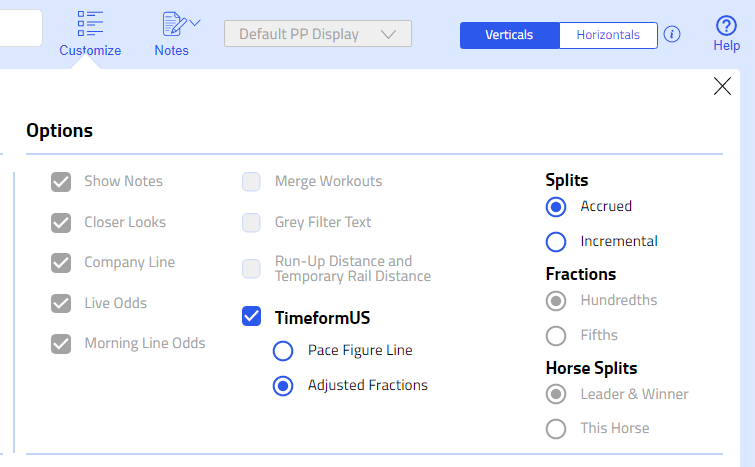
Task: Select Accrued splits radio button
Action: (556, 206)
